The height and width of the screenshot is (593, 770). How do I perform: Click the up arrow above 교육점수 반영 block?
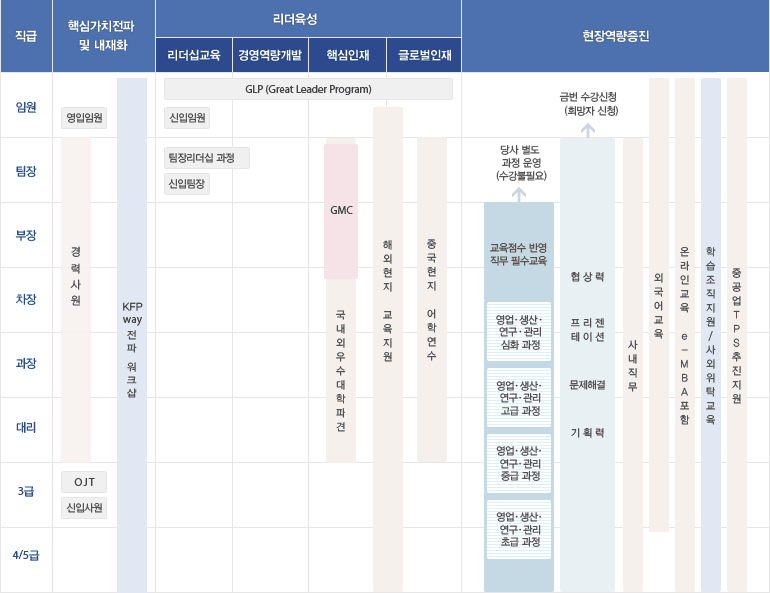point(519,193)
